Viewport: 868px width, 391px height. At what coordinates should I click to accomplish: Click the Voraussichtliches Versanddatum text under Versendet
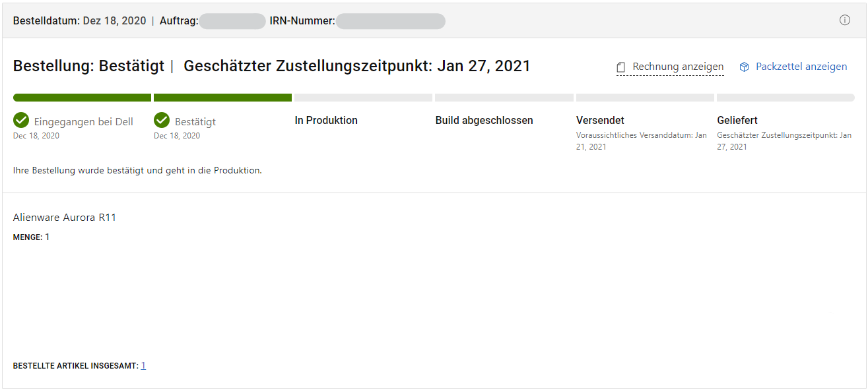[642, 141]
